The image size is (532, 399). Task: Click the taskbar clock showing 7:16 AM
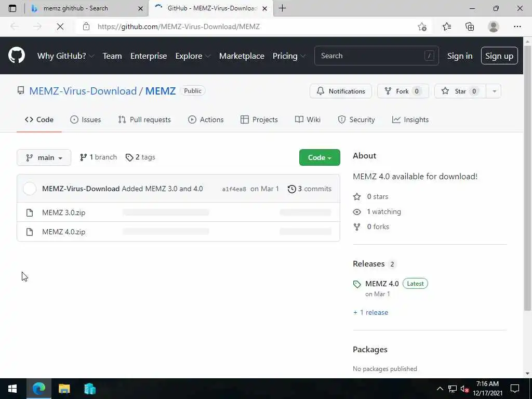[x=487, y=389]
